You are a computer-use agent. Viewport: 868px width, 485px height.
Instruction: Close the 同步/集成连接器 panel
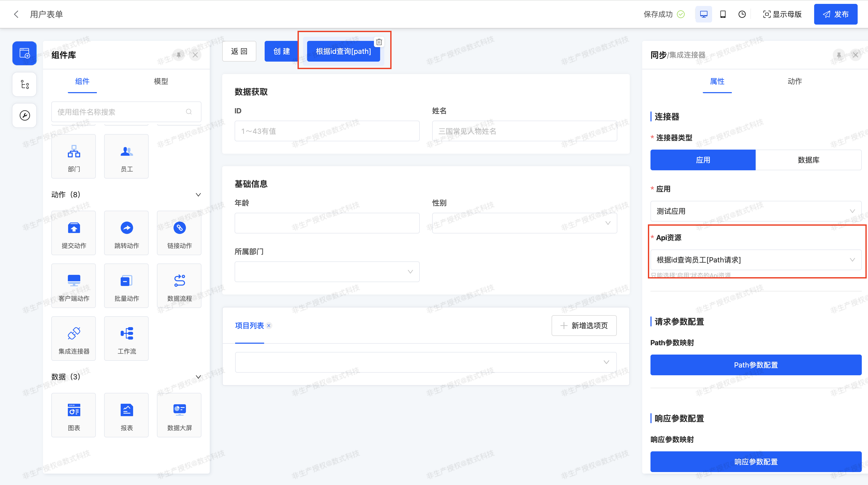pyautogui.click(x=856, y=55)
